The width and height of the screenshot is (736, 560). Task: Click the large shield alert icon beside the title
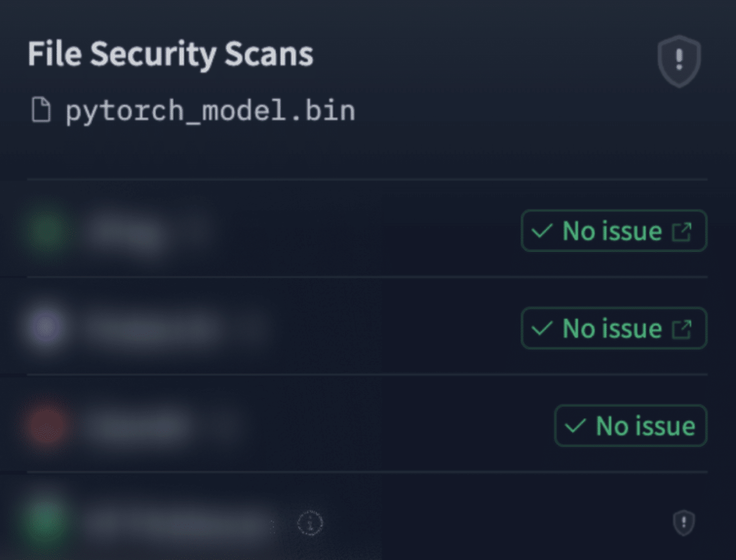pos(679,61)
